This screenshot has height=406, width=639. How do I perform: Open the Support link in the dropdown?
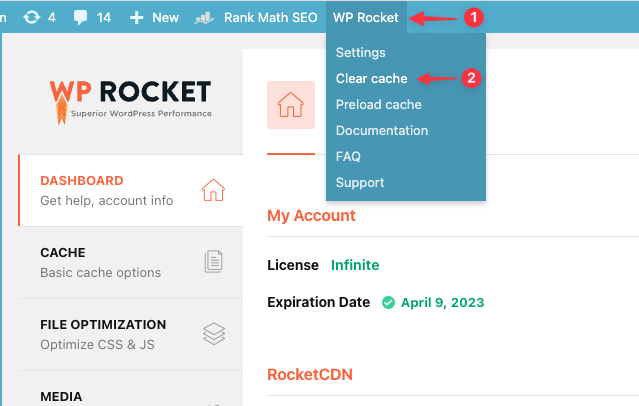click(360, 183)
